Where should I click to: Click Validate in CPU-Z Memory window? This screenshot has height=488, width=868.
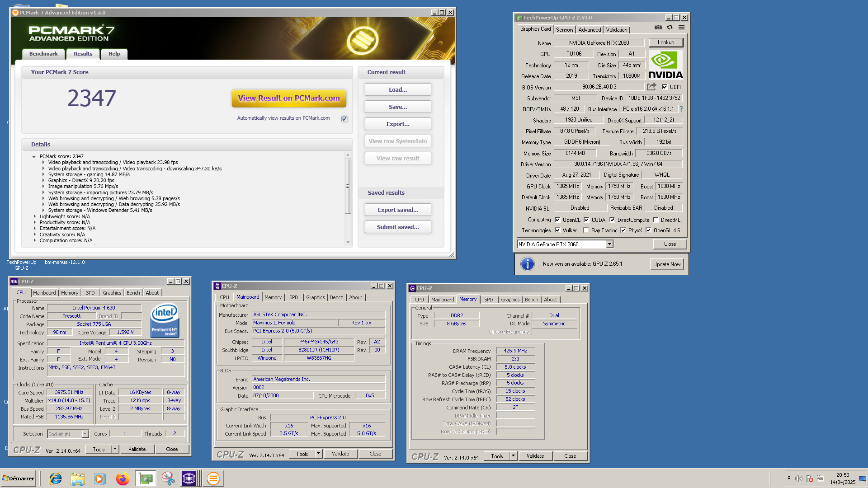pyautogui.click(x=535, y=456)
